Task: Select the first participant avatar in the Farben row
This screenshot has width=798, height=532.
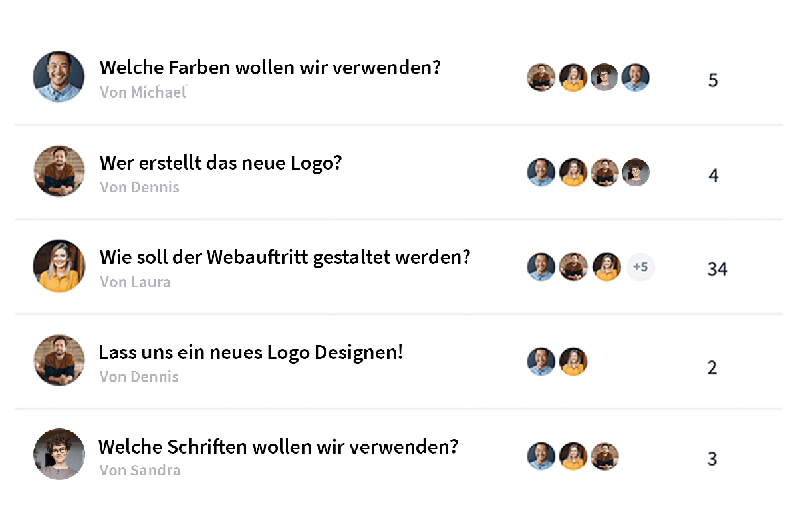Action: (541, 78)
